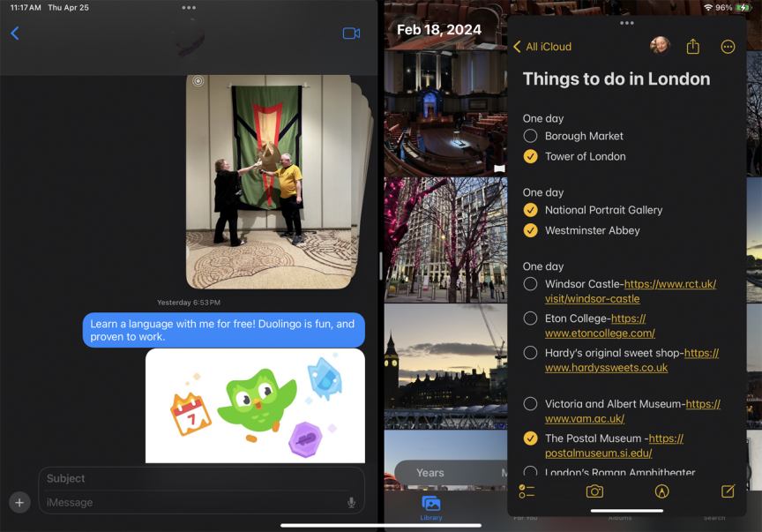Tap the Yesterday 6:53 PM timestamp
The width and height of the screenshot is (762, 532).
[189, 303]
